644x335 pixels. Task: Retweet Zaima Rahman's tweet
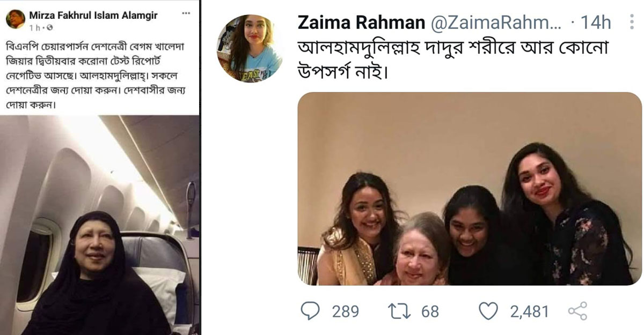(400, 311)
